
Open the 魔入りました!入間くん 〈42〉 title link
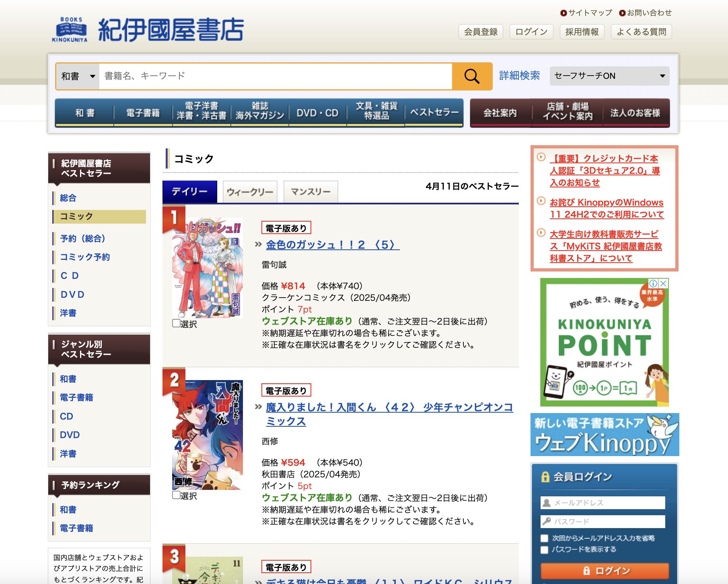(389, 414)
